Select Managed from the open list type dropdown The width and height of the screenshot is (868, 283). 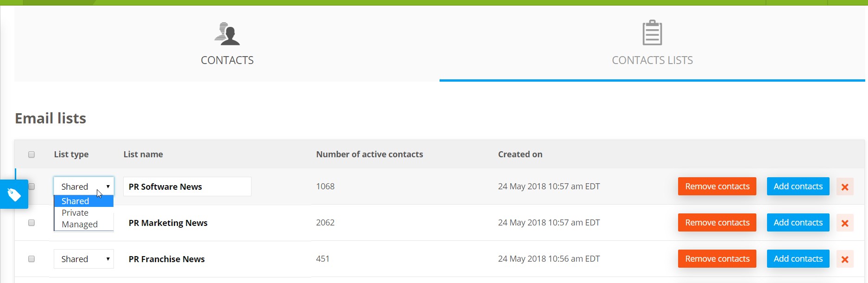79,224
